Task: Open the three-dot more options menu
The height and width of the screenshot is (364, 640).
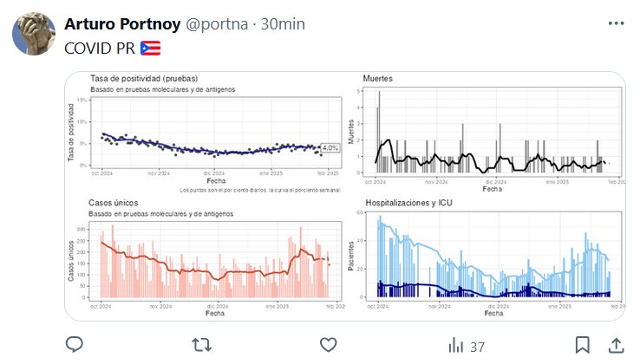Action: tap(615, 25)
